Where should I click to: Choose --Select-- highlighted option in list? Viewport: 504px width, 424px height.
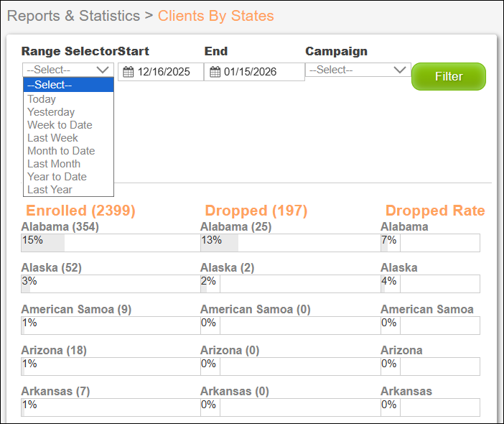pos(68,85)
